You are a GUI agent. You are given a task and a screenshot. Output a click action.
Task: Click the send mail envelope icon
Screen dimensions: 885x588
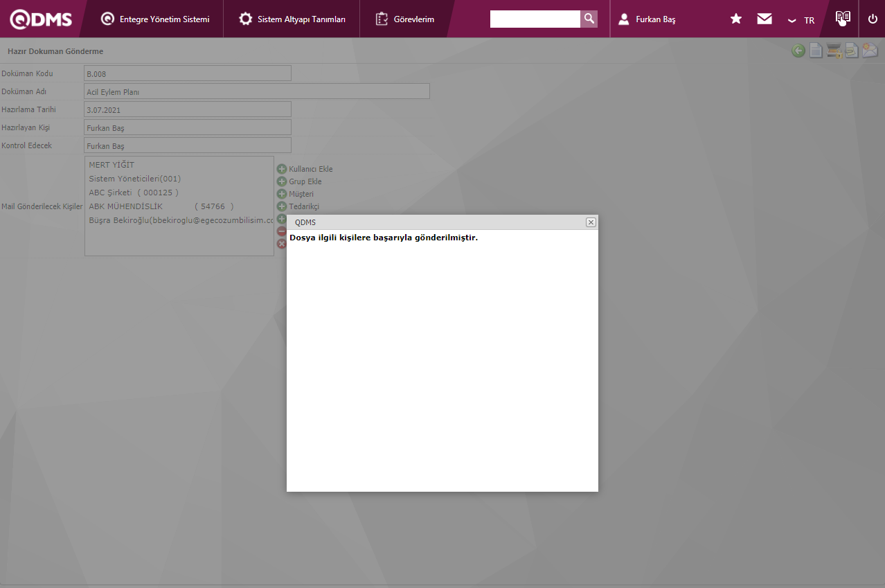tap(870, 51)
